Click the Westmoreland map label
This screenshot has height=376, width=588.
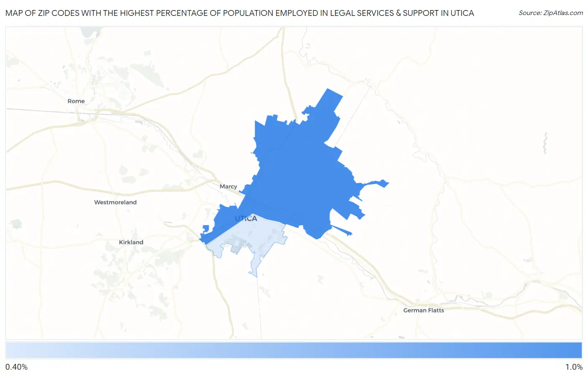tap(115, 202)
